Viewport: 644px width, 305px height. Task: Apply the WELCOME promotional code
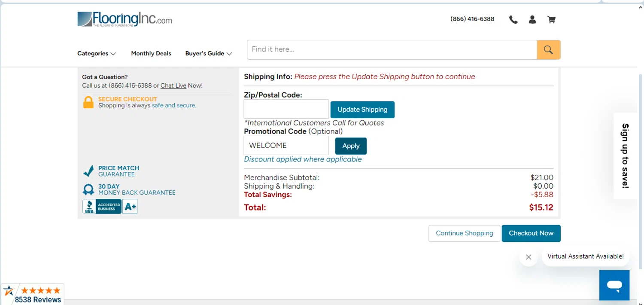(351, 146)
